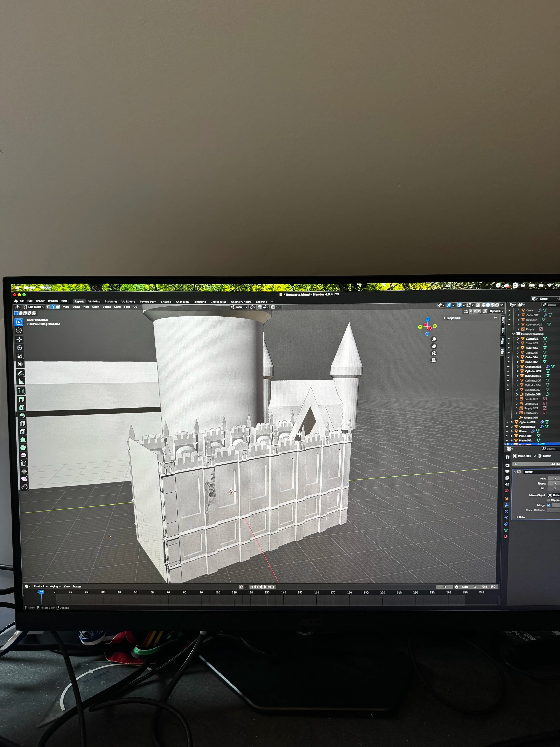
Task: Switch to the Sculpting workspace tab
Action: (111, 302)
